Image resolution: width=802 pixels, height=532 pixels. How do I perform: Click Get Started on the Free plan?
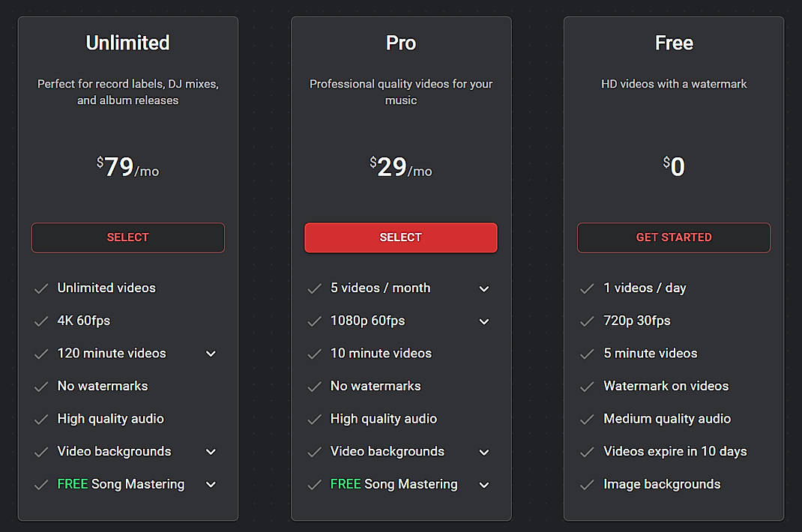coord(674,238)
